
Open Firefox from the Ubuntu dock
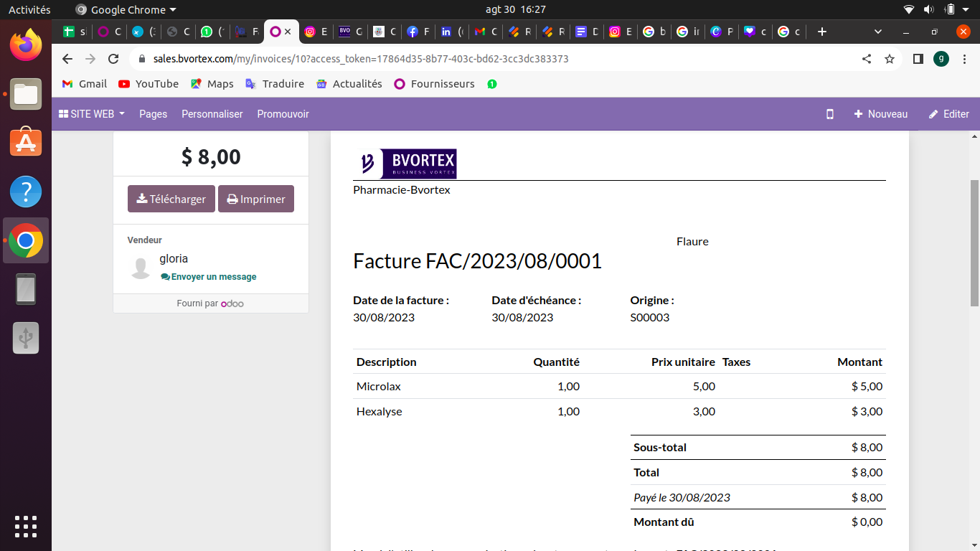[x=26, y=46]
